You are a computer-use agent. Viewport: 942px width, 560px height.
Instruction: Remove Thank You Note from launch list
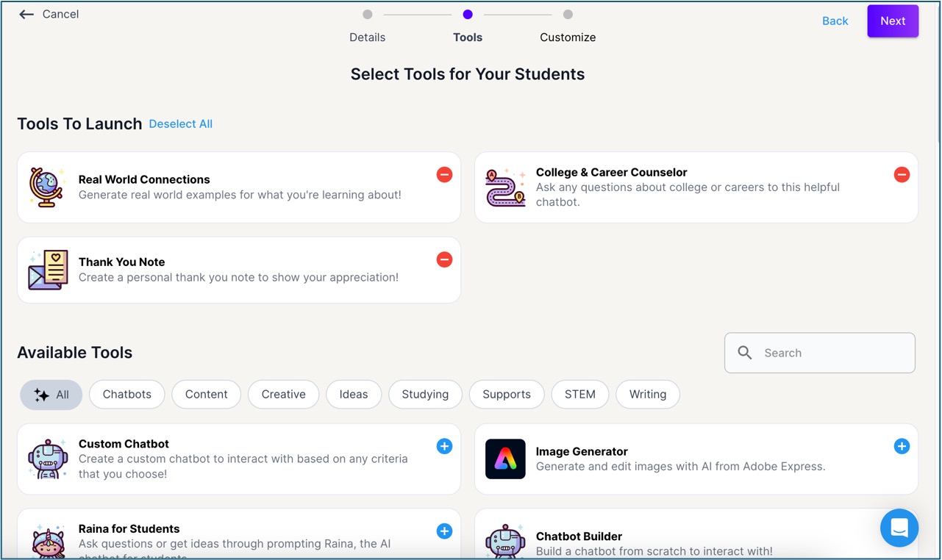444,259
